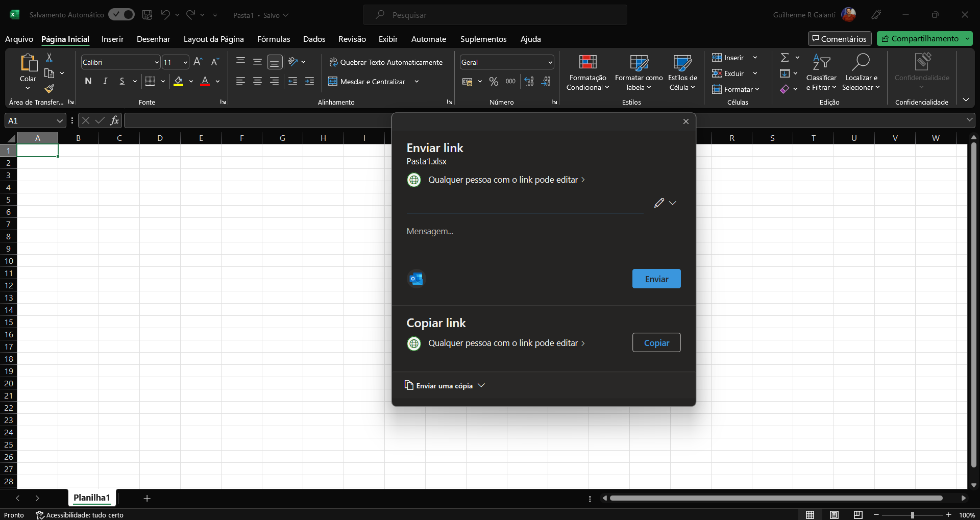Viewport: 980px width, 520px height.
Task: Click the Cut scissors icon
Action: pyautogui.click(x=50, y=58)
